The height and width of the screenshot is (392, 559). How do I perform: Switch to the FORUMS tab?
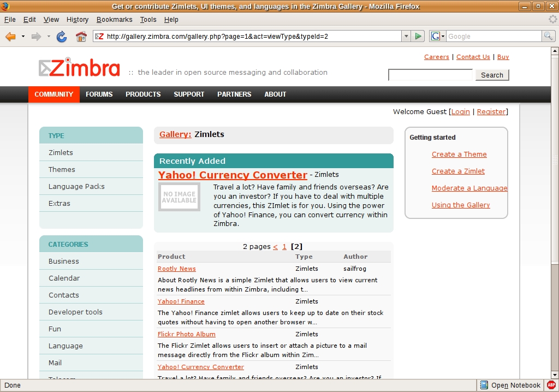99,94
